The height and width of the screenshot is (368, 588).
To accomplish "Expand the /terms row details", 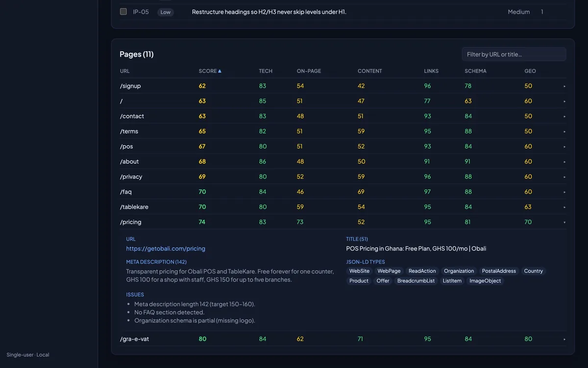I will pos(564,131).
